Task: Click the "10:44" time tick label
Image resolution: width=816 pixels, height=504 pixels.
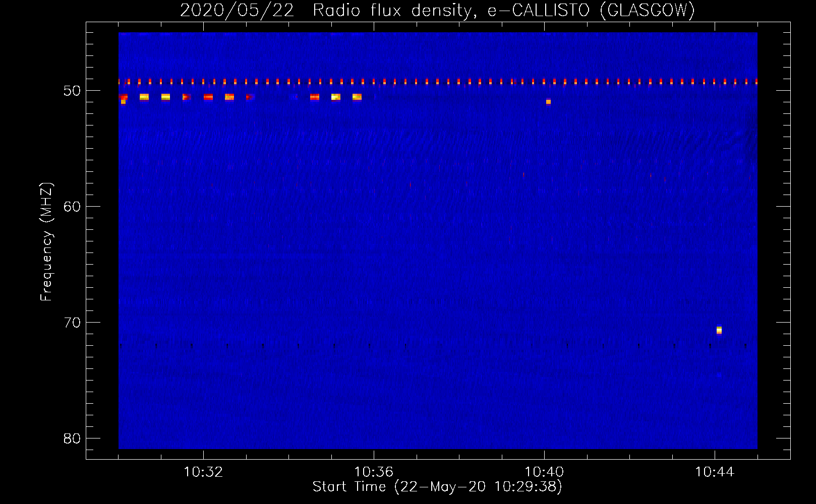Action: coord(715,472)
